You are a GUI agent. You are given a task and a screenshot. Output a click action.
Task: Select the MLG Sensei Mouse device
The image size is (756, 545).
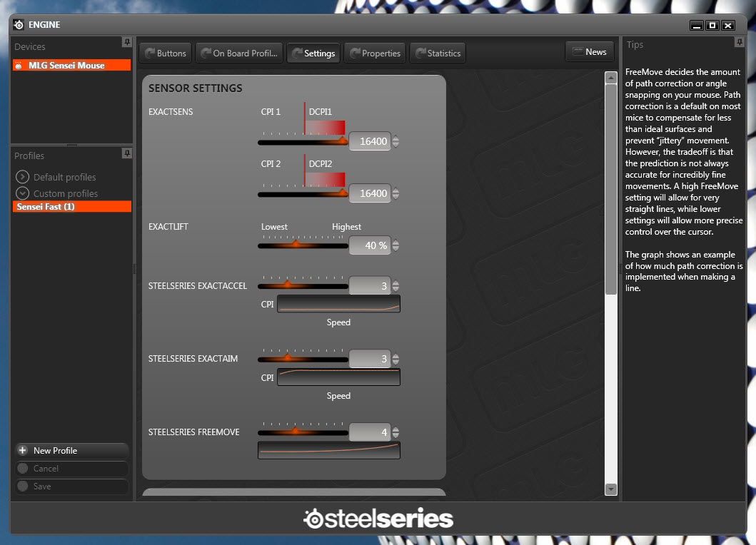(x=72, y=66)
